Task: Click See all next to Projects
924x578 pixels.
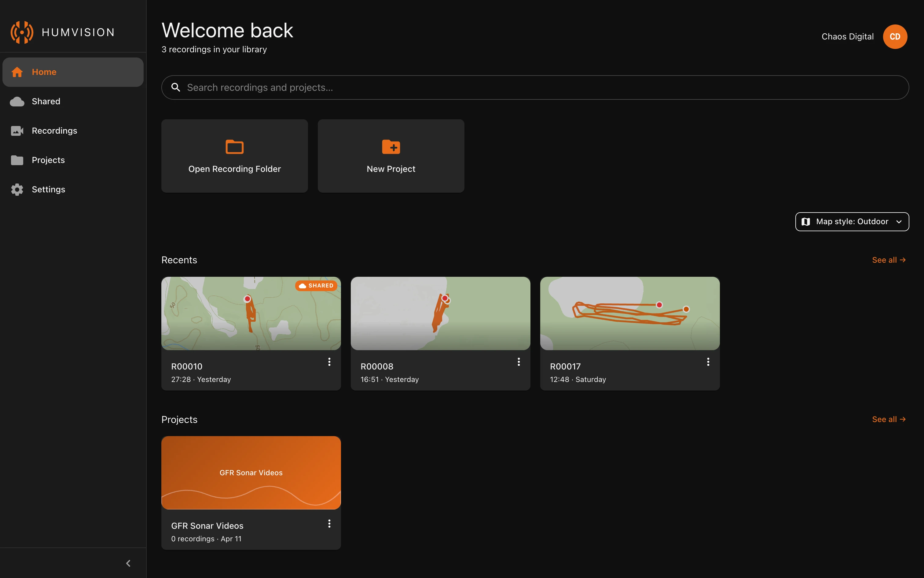Action: point(889,419)
